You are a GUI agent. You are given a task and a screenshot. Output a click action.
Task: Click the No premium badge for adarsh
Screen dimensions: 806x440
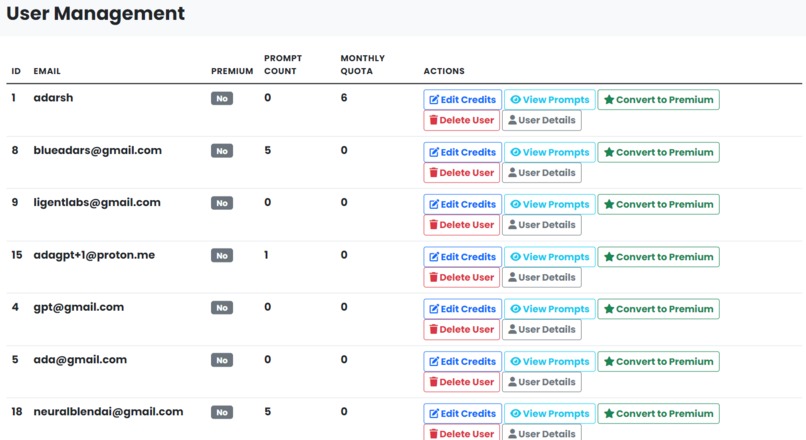coord(222,99)
